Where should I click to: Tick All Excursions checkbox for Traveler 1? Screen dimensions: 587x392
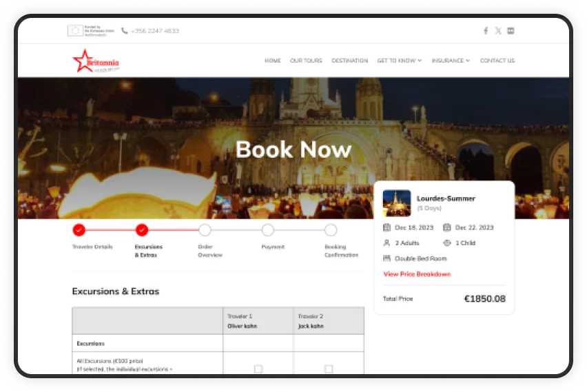coord(258,369)
